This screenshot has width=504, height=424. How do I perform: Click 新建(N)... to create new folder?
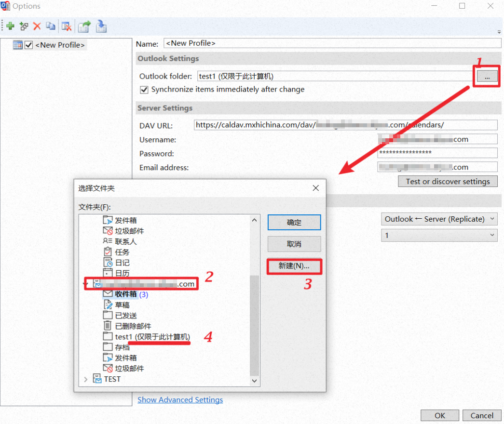tap(294, 266)
